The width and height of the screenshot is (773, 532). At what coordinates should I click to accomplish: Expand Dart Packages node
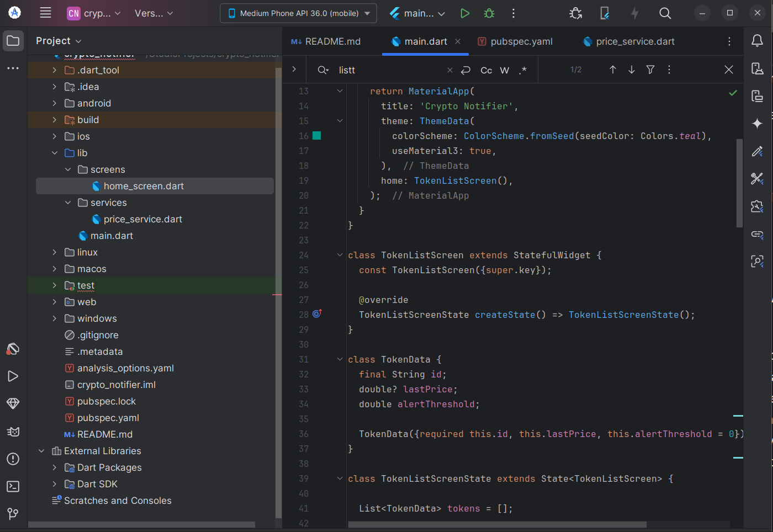point(55,467)
